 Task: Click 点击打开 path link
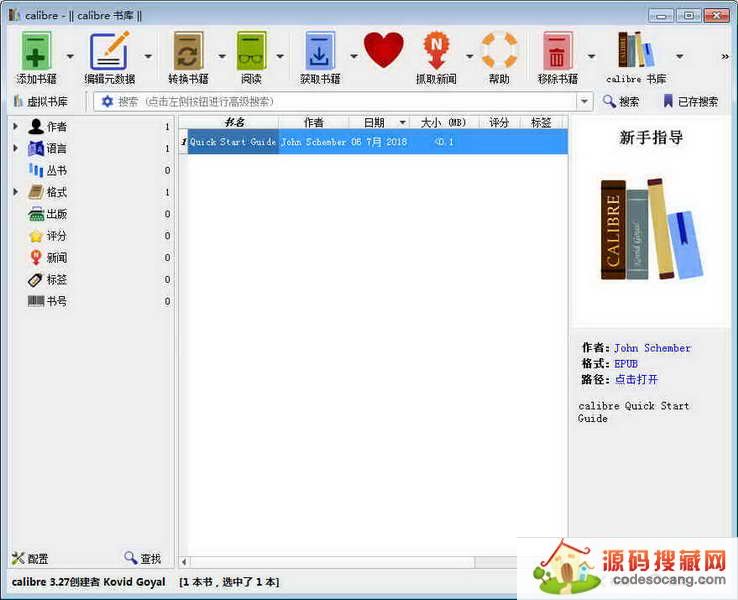click(636, 380)
